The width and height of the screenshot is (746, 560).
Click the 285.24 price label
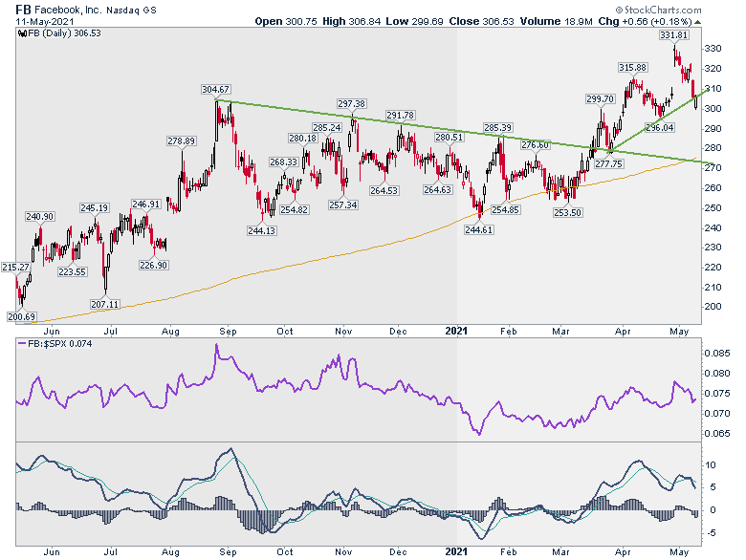point(327,127)
